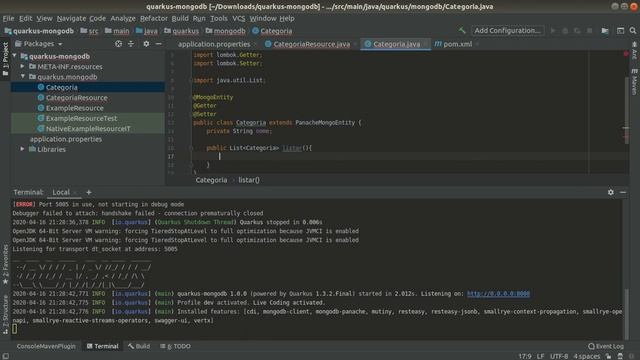The width and height of the screenshot is (640, 360).
Task: Click the Collapse All icon in Packages panel
Action: tap(131, 44)
